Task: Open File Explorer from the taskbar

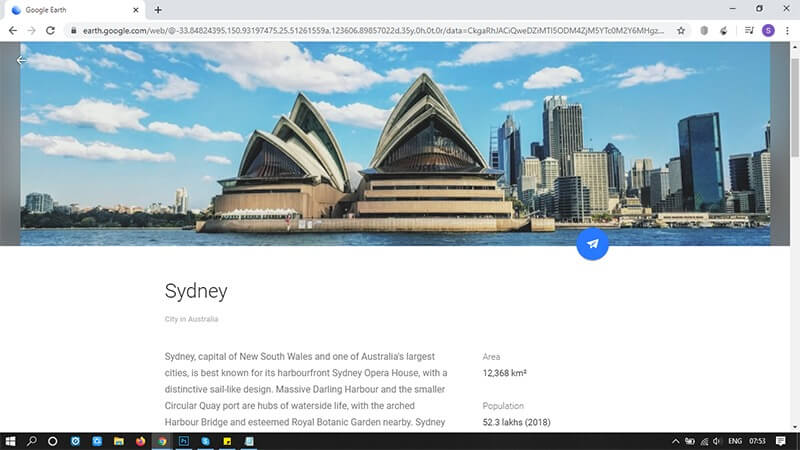Action: coord(119,441)
